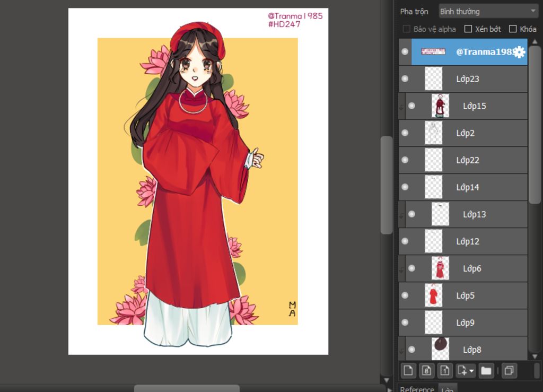The height and width of the screenshot is (392, 543).
Task: Enable the Khóa checkbox
Action: 513,29
